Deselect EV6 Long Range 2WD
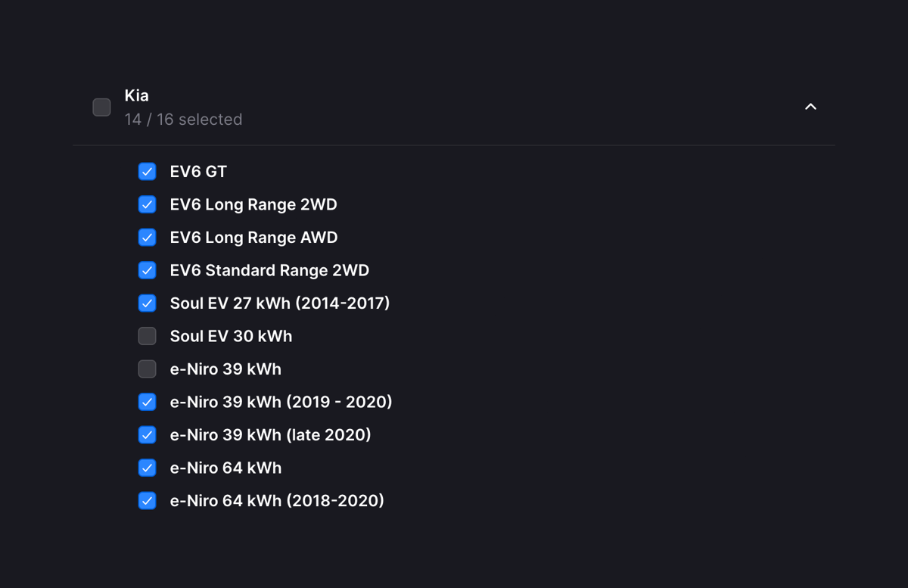The height and width of the screenshot is (588, 908). coord(147,204)
